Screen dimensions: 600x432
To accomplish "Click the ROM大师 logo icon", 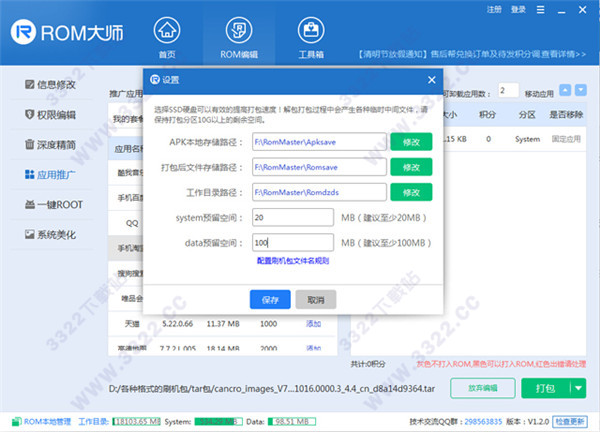I will coord(23,32).
